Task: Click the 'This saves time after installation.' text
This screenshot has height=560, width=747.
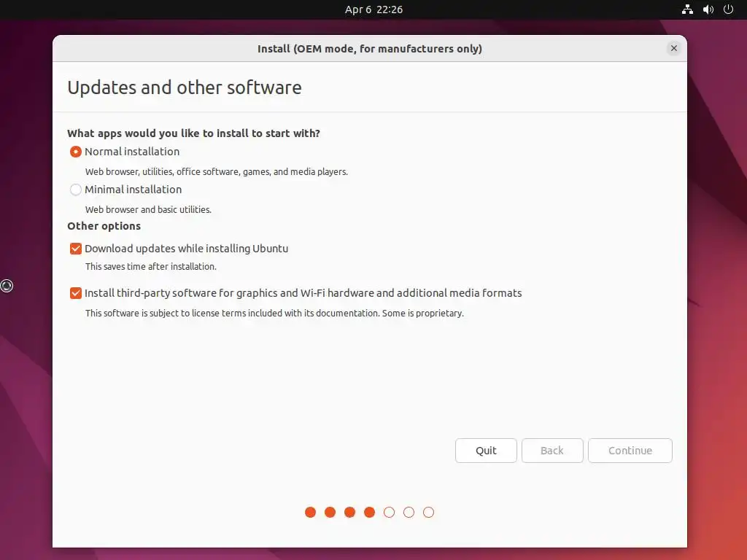Action: 150,267
